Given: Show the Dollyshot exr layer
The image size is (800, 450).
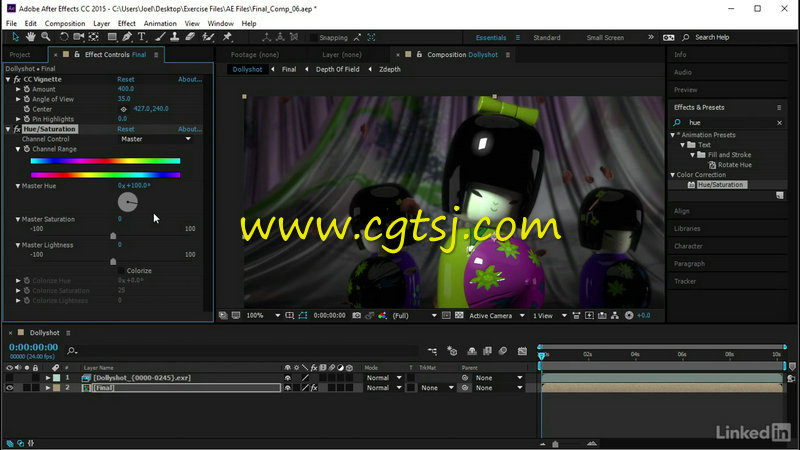Looking at the screenshot, I should 9,378.
